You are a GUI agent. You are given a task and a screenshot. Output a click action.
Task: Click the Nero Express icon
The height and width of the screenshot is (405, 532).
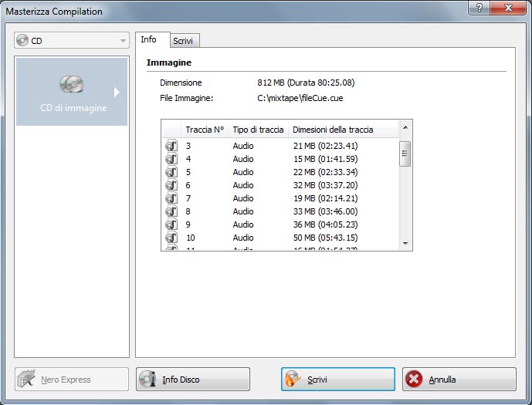point(26,379)
